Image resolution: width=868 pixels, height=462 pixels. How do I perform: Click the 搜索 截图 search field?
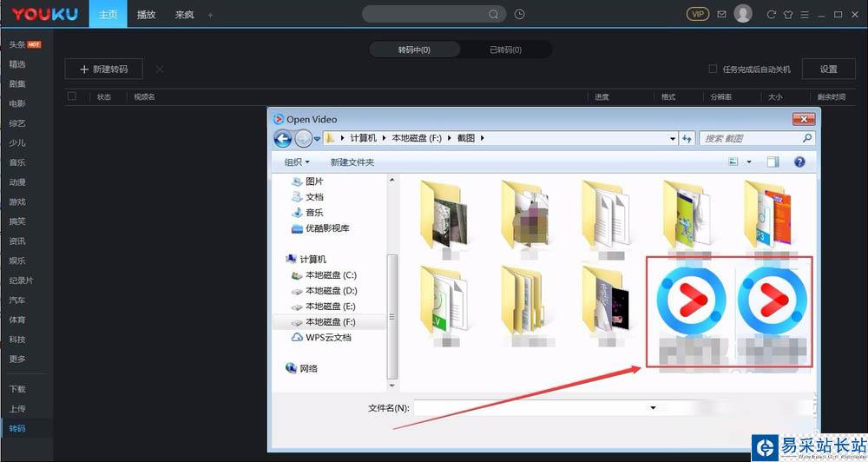point(757,138)
